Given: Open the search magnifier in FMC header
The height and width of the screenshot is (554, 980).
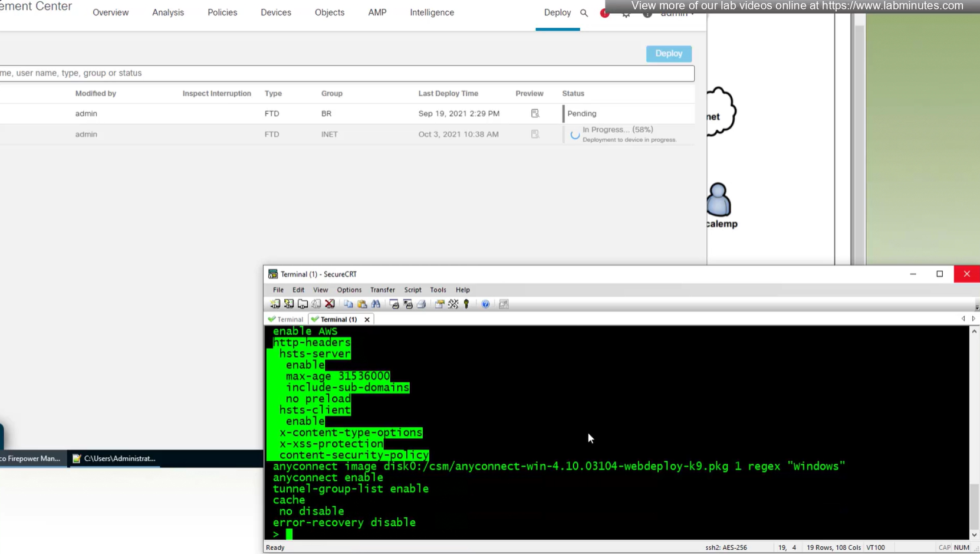Looking at the screenshot, I should (584, 13).
